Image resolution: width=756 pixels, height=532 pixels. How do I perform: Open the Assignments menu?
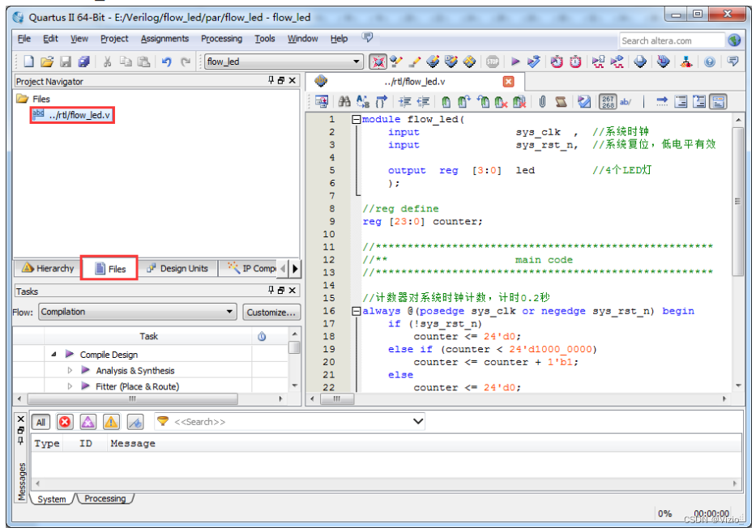tap(164, 39)
